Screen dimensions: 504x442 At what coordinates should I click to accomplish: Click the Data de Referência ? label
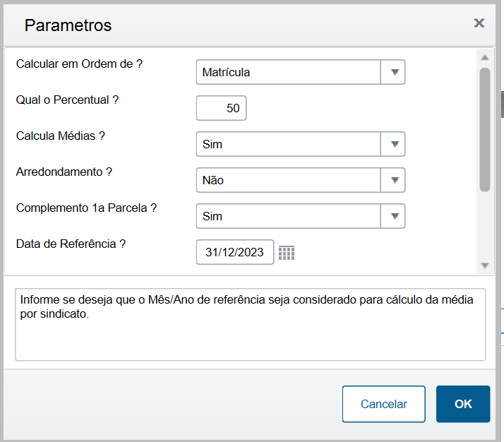[x=71, y=244]
